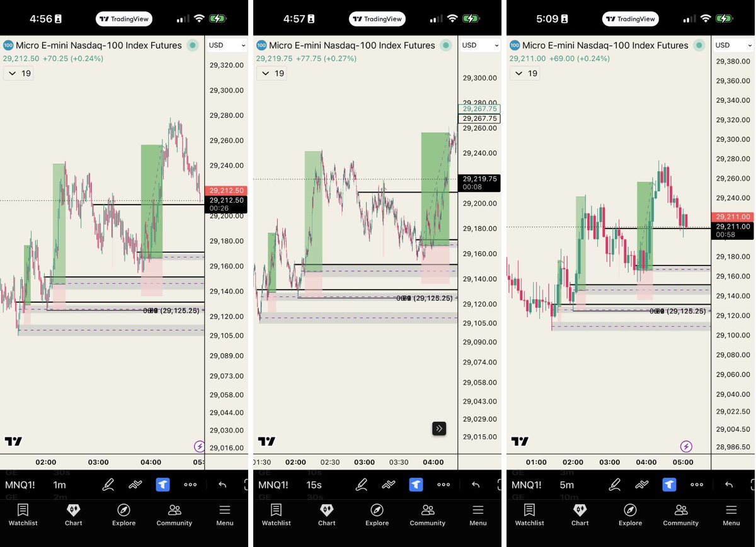Undo the last action on the 5m chart
Screen dimensions: 756x547
pyautogui.click(x=729, y=485)
